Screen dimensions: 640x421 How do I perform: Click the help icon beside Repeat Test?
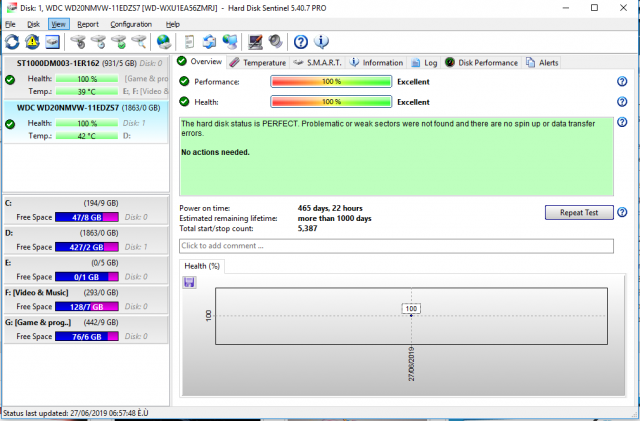622,212
